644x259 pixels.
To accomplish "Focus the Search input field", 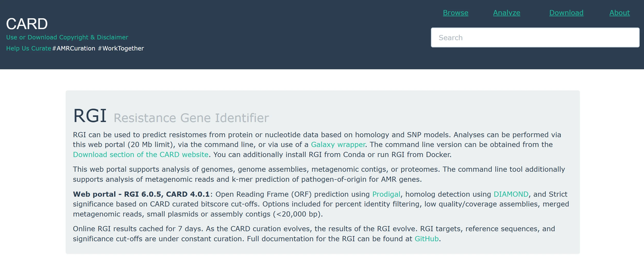I will click(535, 37).
